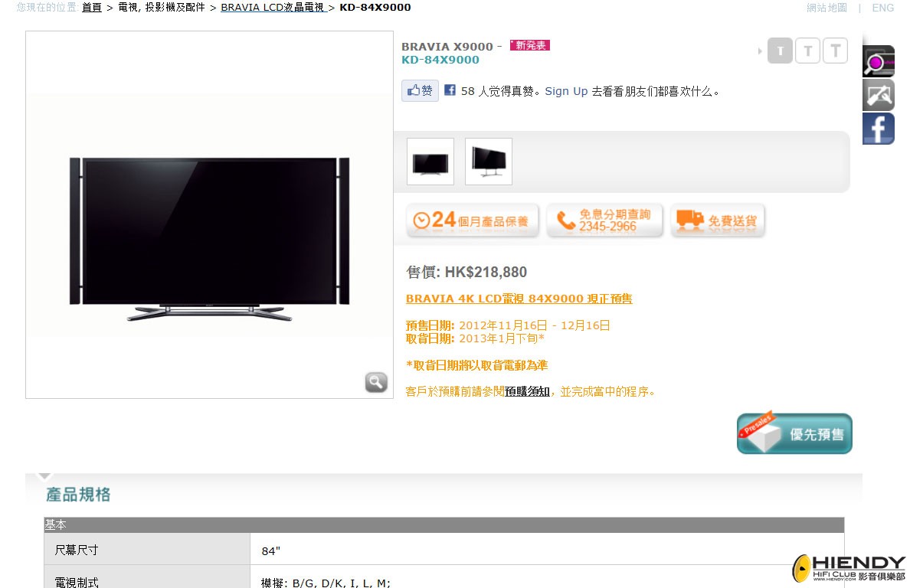Click the 優先預售 presales button
Image resolution: width=910 pixels, height=588 pixels.
pos(794,433)
